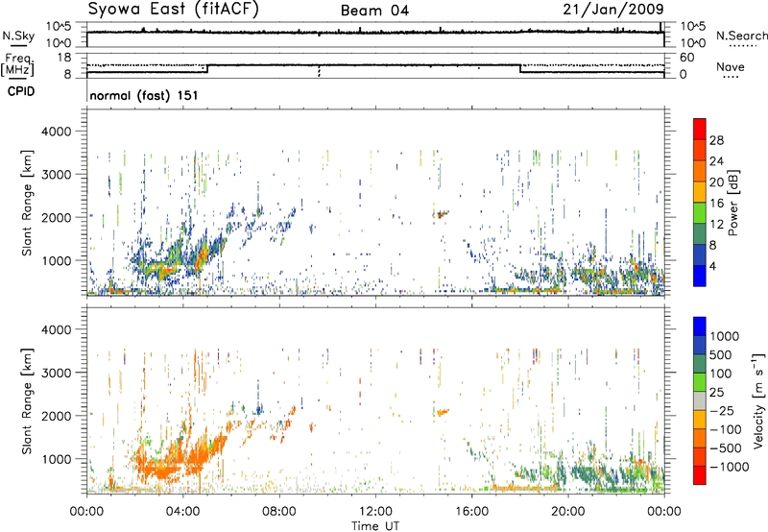Click the 'N.Sky' legend label
Screen dimensions: 768x532
tap(18, 36)
